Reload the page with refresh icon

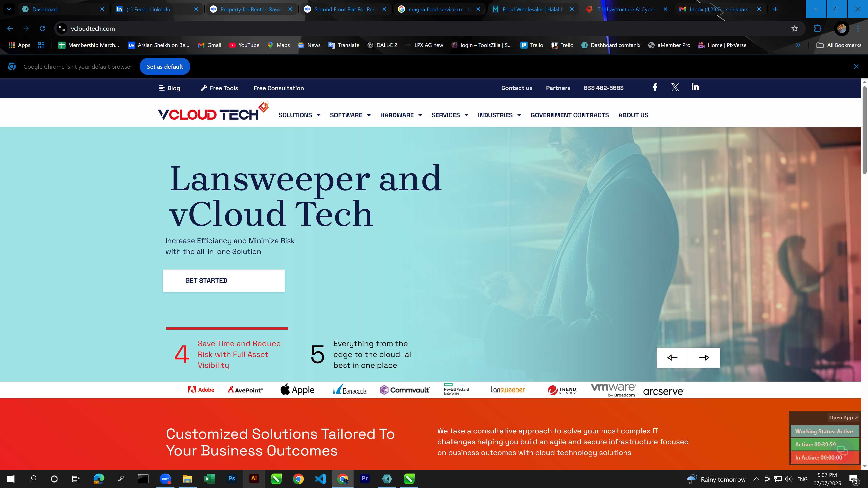(42, 28)
